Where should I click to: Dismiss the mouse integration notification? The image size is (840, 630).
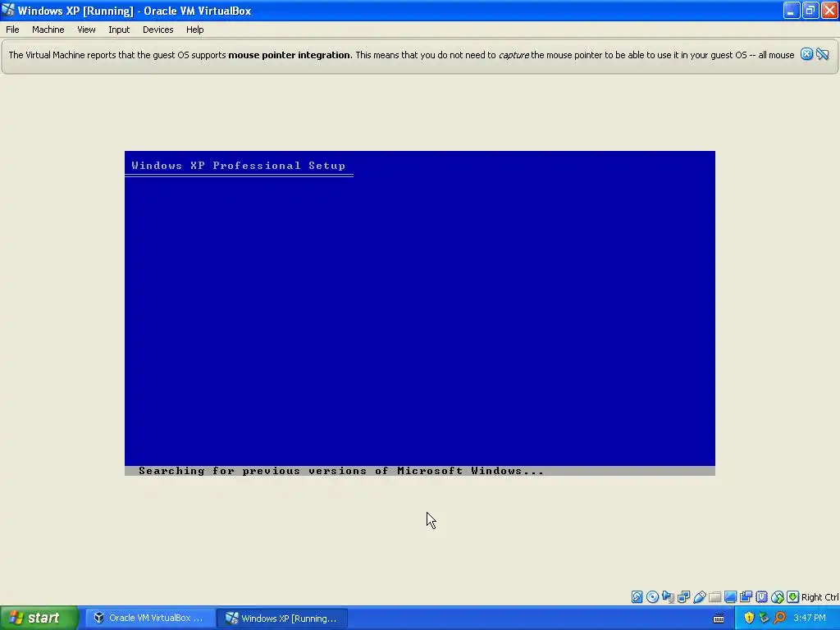coord(806,54)
